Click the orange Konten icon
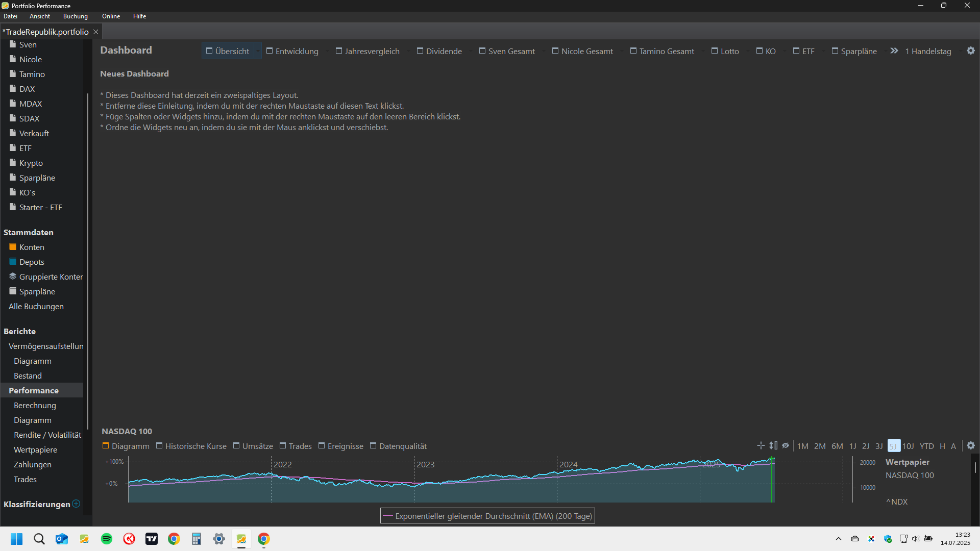This screenshot has width=980, height=551. [13, 247]
